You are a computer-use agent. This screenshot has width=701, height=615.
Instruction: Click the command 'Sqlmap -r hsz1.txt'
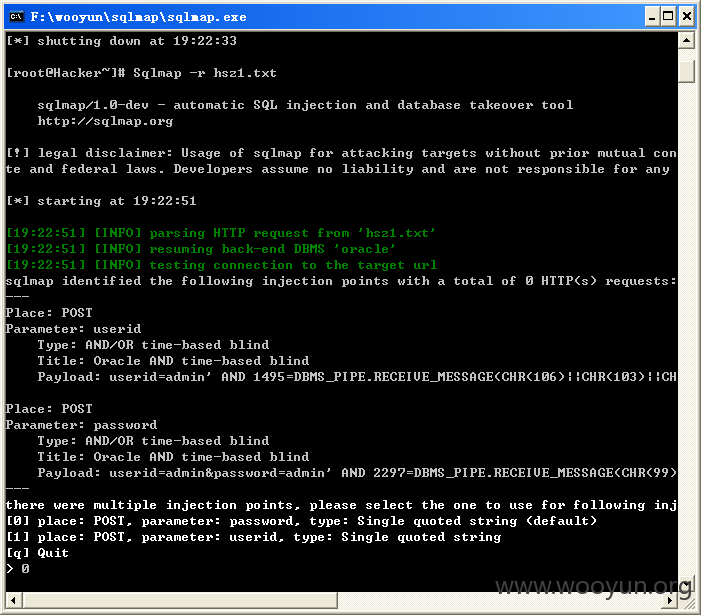[205, 73]
